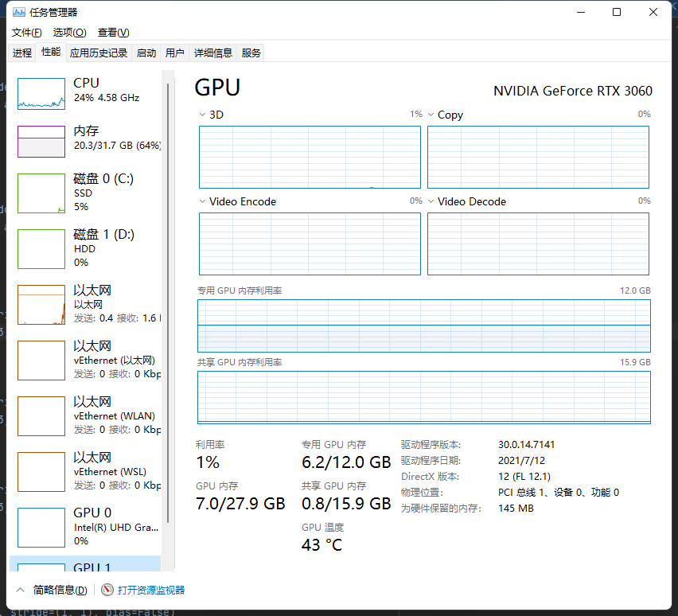Open the Video Decode engine dropdown

pos(431,201)
